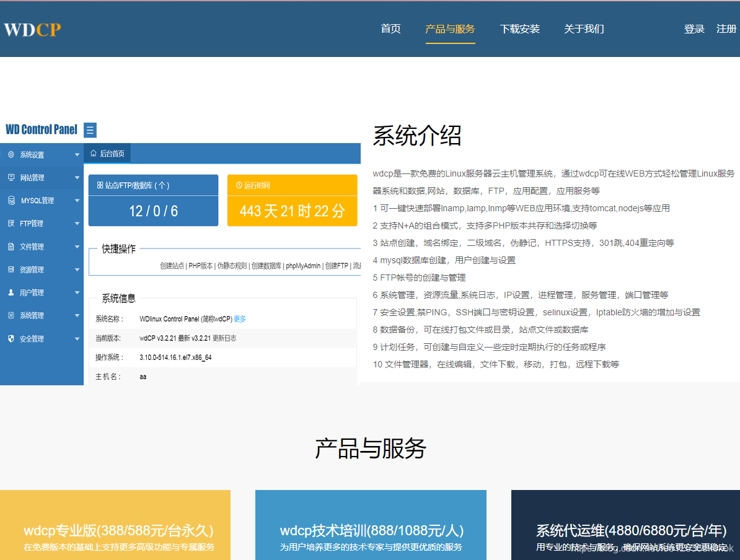
Task: Click the 3.10.0-514.16.1.el7.x86_64 value
Action: point(175,357)
